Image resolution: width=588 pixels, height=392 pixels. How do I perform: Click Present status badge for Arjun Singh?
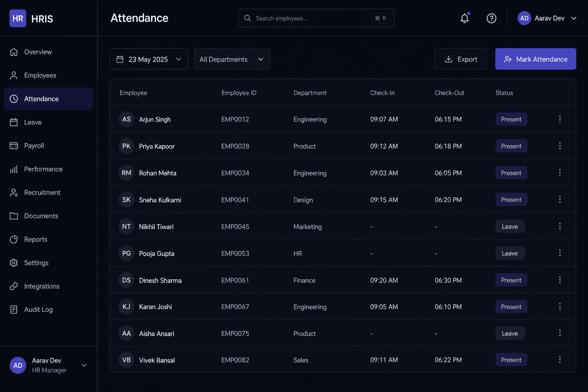pos(511,119)
